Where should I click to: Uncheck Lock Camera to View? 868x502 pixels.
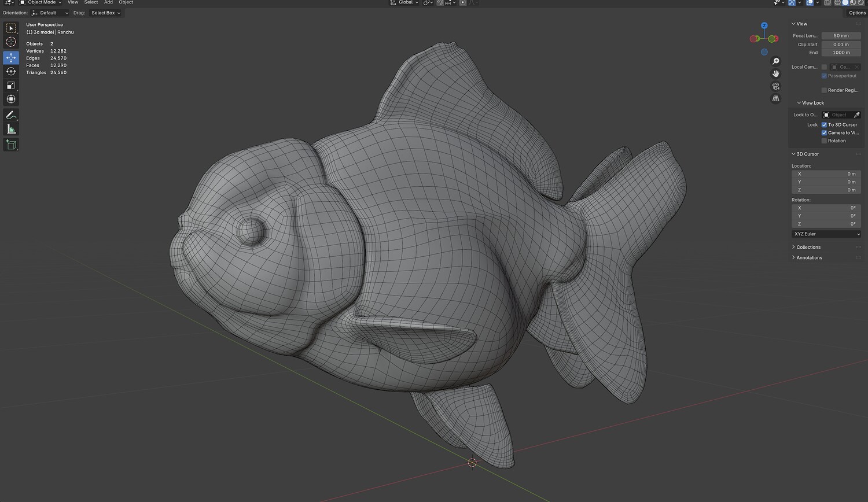click(x=824, y=133)
